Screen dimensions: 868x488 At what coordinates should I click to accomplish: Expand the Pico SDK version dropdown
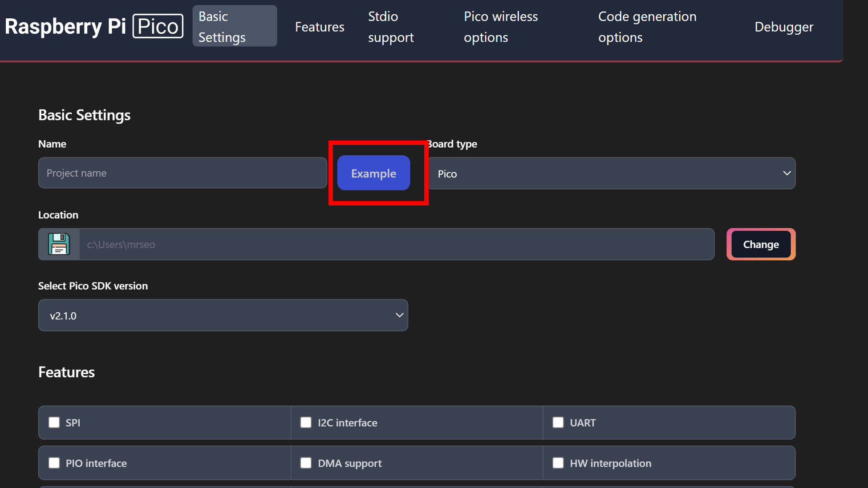[x=223, y=315]
